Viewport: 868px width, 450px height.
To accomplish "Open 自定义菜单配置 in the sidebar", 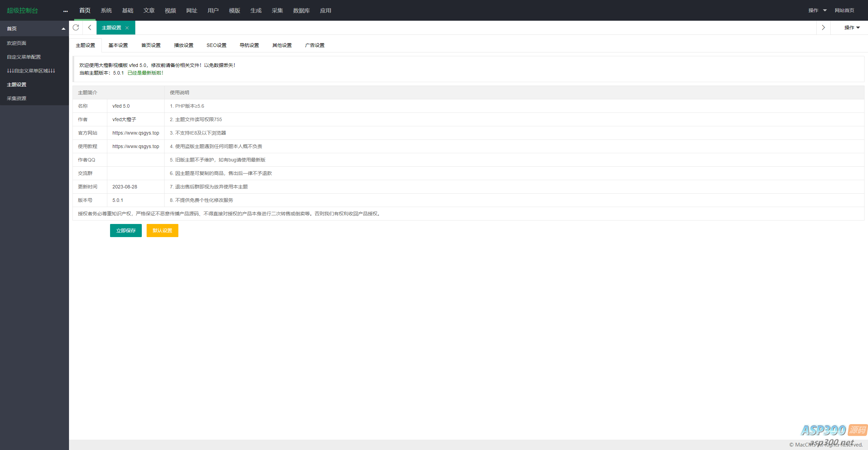I will tap(24, 57).
